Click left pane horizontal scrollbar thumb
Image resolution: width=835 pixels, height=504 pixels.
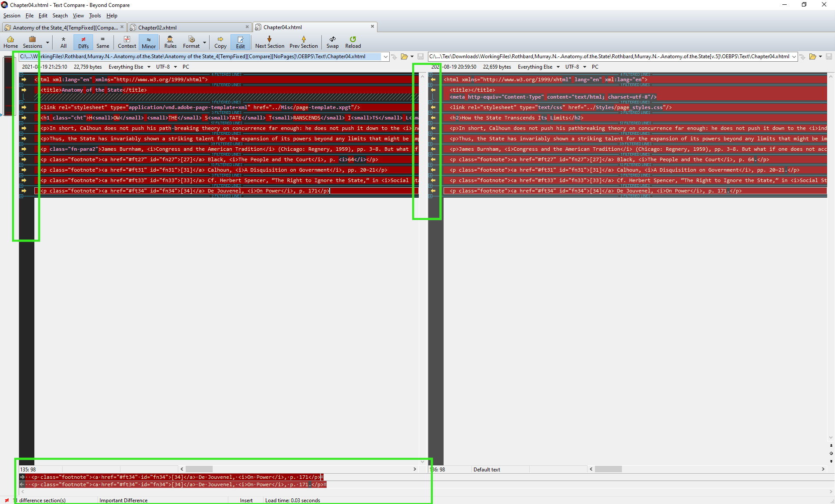click(x=199, y=469)
